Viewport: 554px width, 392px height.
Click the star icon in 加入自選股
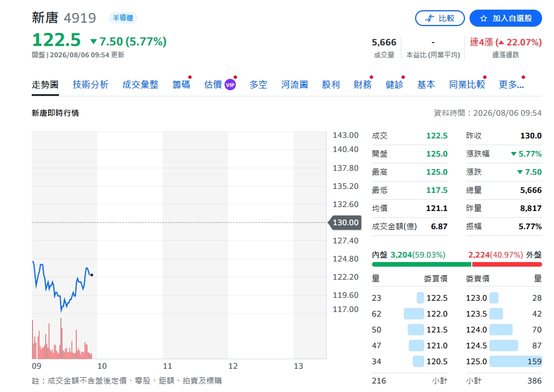[484, 18]
